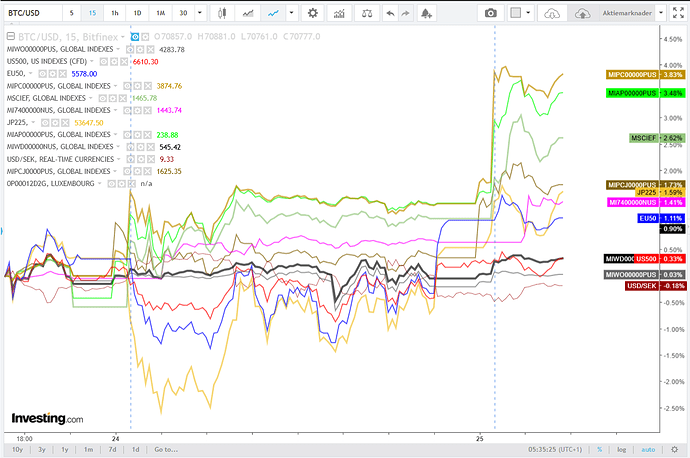The width and height of the screenshot is (690, 458).
Task: Click the clock time 05:35:25 (UTC+1)
Action: tap(555, 449)
